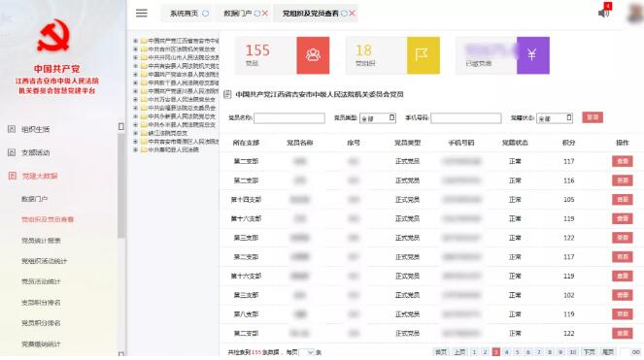
Task: Select the 党组织及党员查看 tab
Action: point(311,14)
